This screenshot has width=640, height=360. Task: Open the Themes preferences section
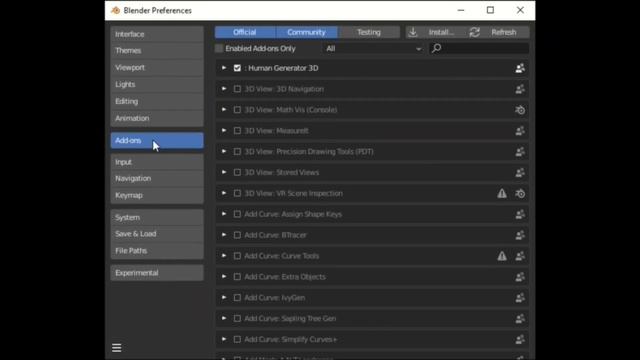pos(157,51)
